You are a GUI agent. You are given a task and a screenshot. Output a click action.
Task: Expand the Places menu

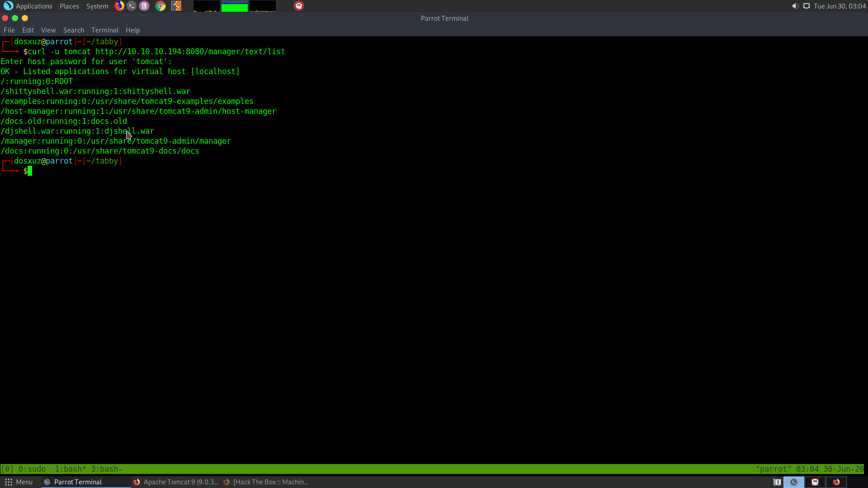[69, 6]
